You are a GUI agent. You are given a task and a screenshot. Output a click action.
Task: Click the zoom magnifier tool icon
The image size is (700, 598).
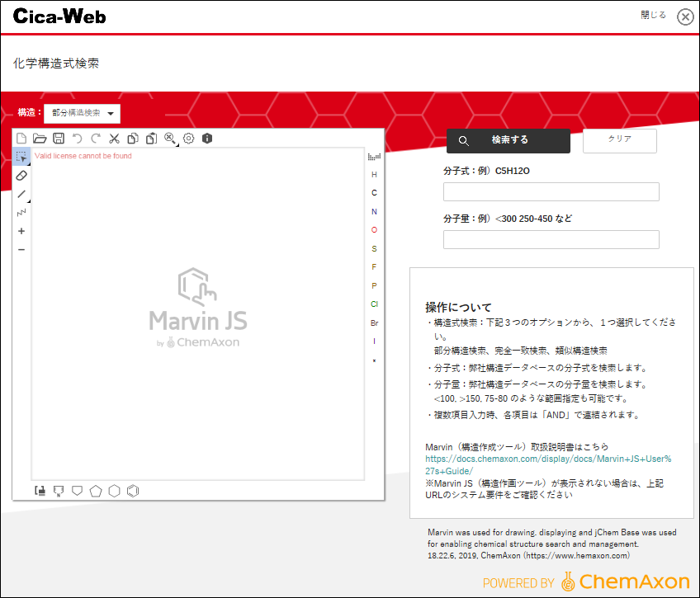[170, 139]
